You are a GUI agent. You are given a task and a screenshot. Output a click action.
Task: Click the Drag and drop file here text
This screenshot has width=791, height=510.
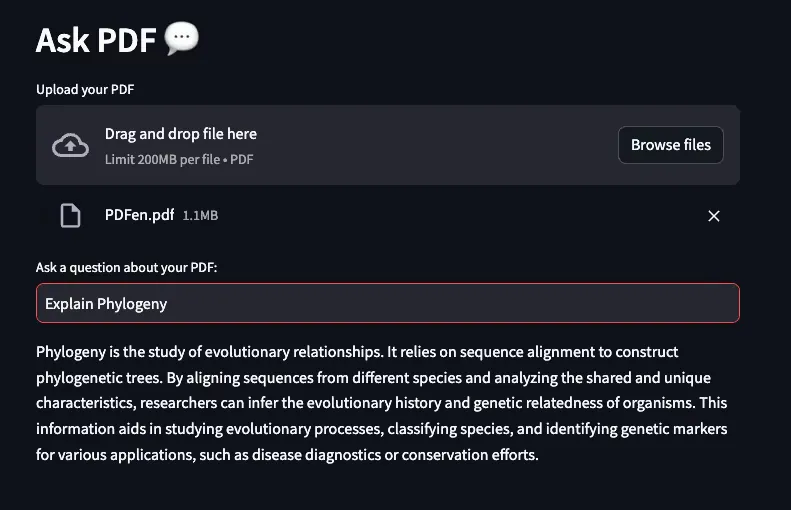click(x=181, y=134)
